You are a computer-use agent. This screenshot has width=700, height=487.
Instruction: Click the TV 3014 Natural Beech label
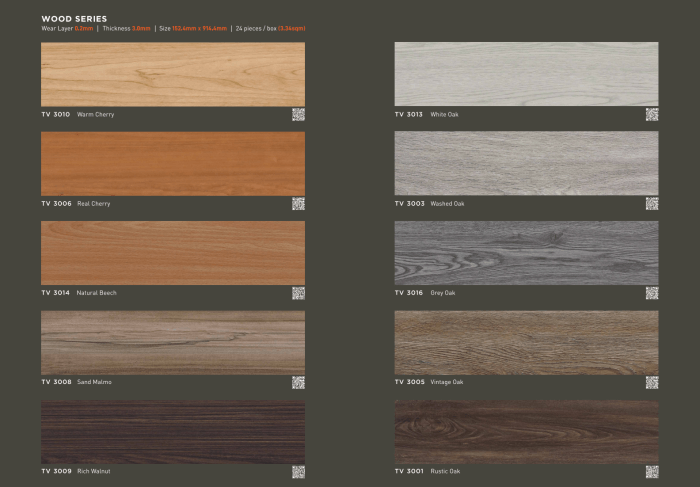[79, 293]
